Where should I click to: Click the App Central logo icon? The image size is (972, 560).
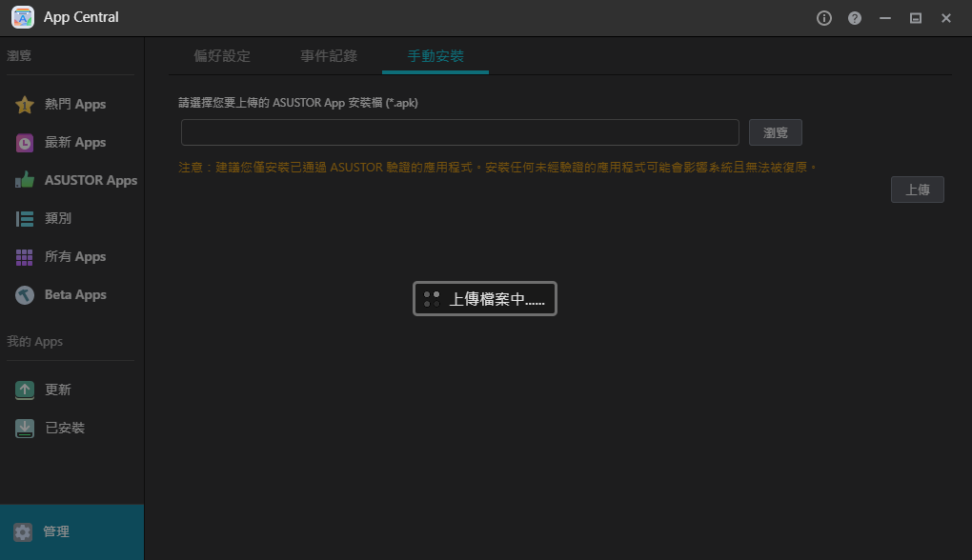click(x=23, y=17)
